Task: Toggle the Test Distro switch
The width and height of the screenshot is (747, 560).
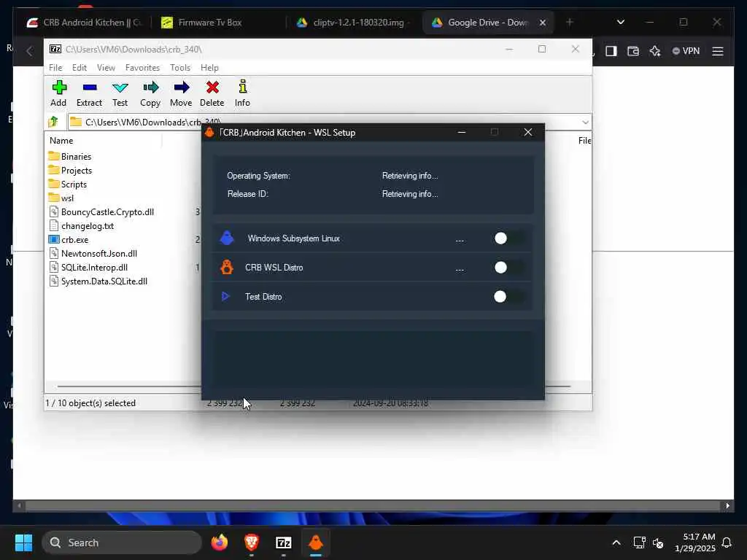Action: (x=510, y=297)
